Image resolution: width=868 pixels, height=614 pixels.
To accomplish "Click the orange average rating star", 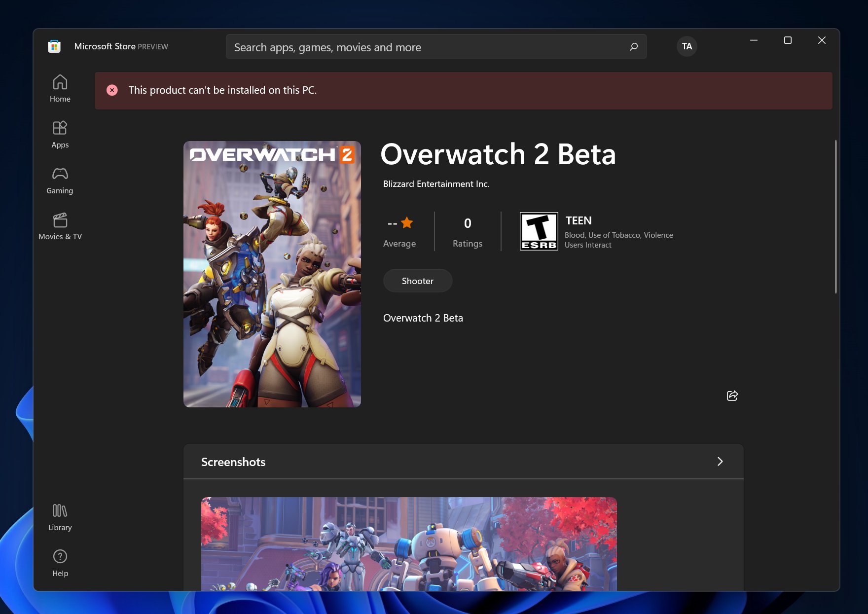I will (407, 223).
